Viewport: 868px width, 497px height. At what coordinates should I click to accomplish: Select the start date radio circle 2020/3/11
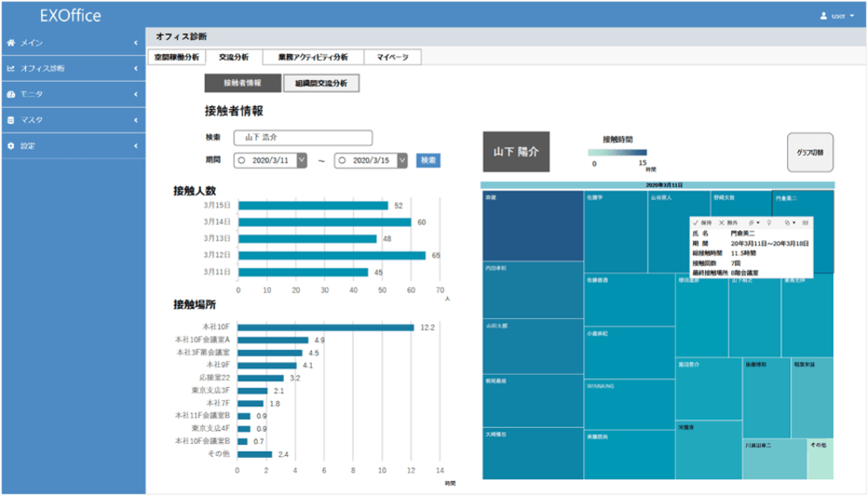click(x=241, y=161)
